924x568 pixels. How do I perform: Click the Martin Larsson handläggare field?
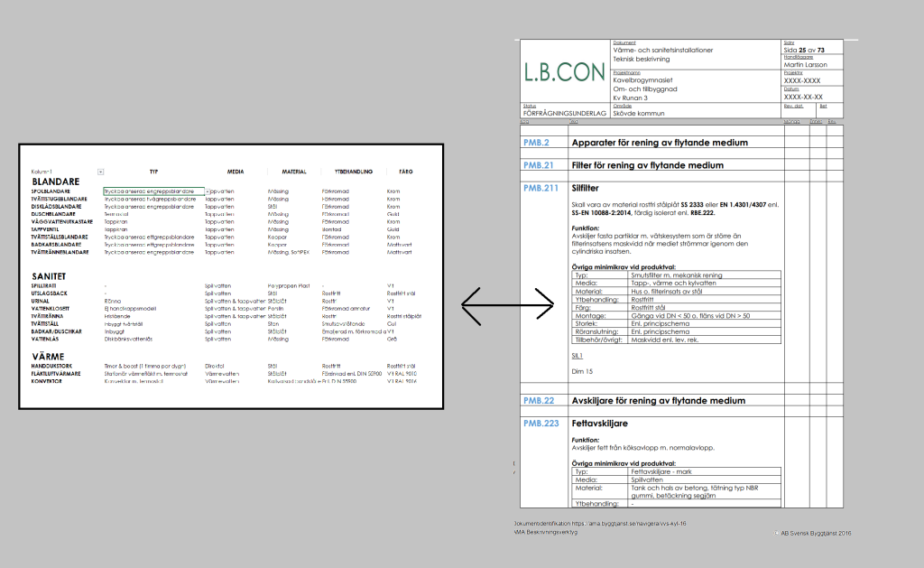(x=805, y=65)
